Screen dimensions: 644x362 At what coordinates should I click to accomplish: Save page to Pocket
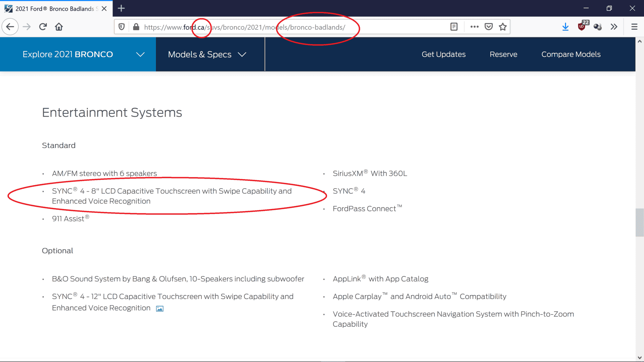pyautogui.click(x=488, y=27)
